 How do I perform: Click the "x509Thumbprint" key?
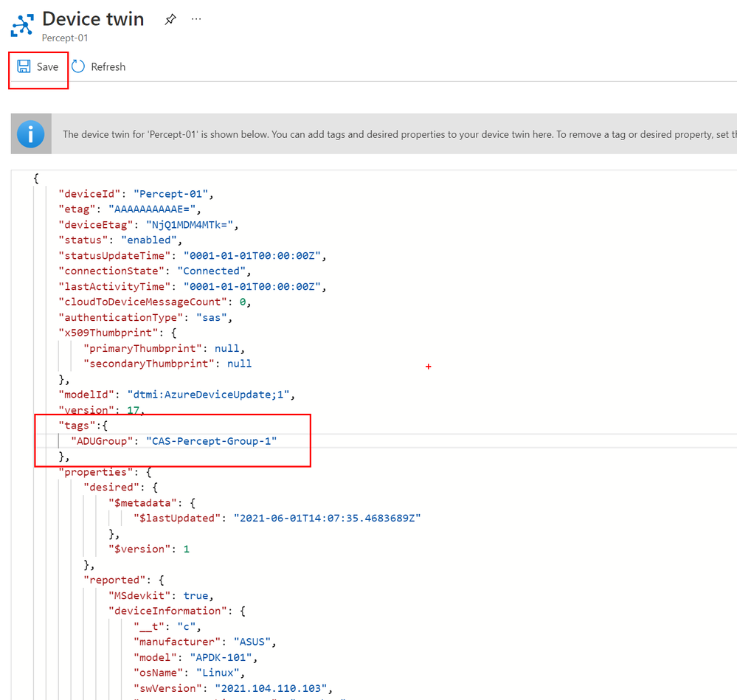tap(108, 333)
